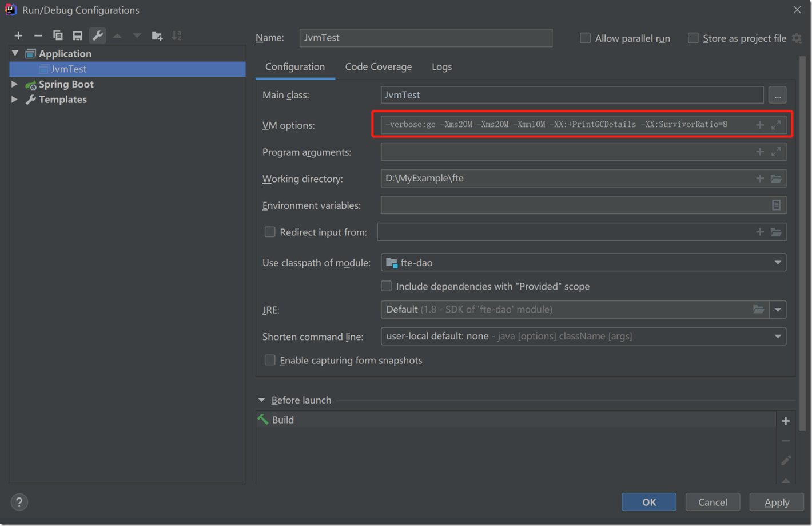Image resolution: width=812 pixels, height=526 pixels.
Task: Collapse the Application tree node
Action: click(x=15, y=53)
